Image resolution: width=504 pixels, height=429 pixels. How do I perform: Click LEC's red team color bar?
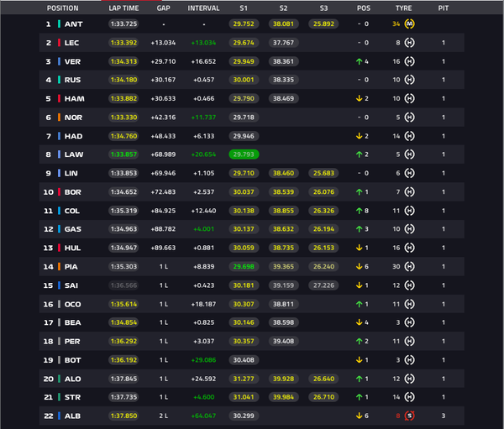click(59, 43)
